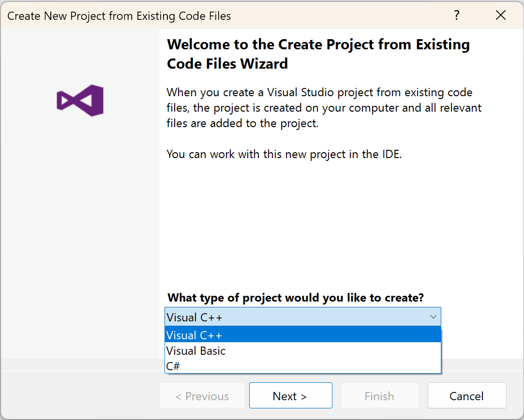This screenshot has width=524, height=420.
Task: Click the Visual C++ combo box field
Action: point(290,317)
